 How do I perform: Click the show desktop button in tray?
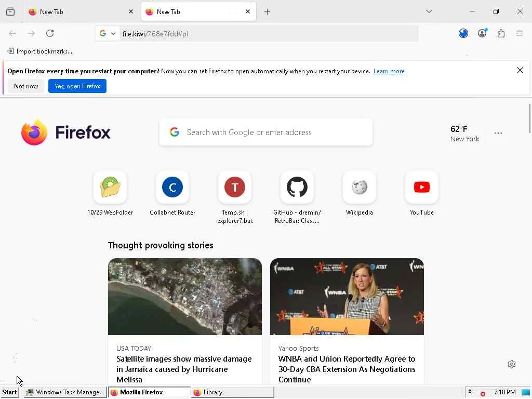(526, 392)
